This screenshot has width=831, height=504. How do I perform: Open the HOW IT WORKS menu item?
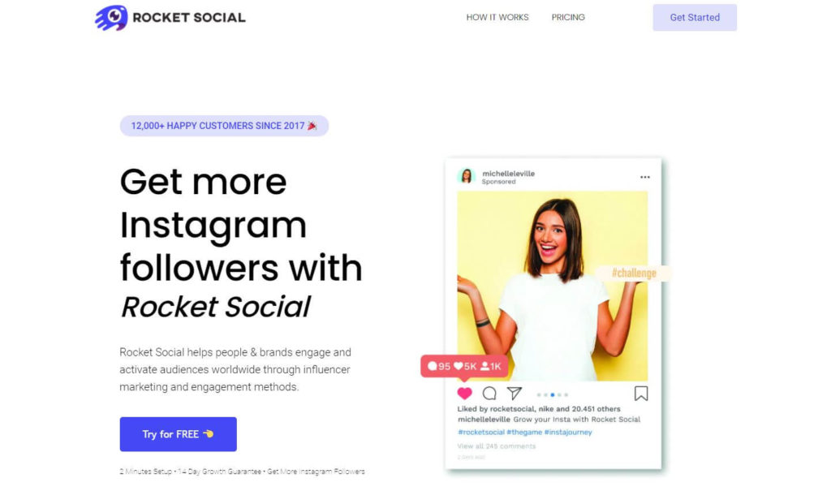497,18
